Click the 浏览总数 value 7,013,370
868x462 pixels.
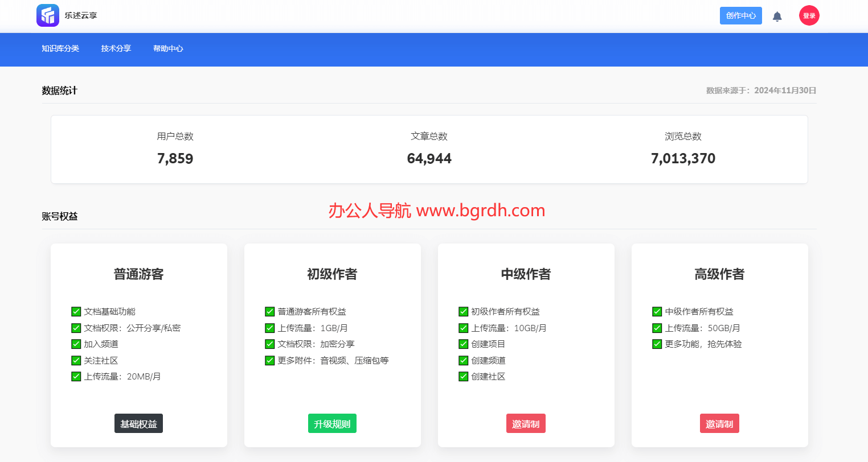[x=683, y=159]
